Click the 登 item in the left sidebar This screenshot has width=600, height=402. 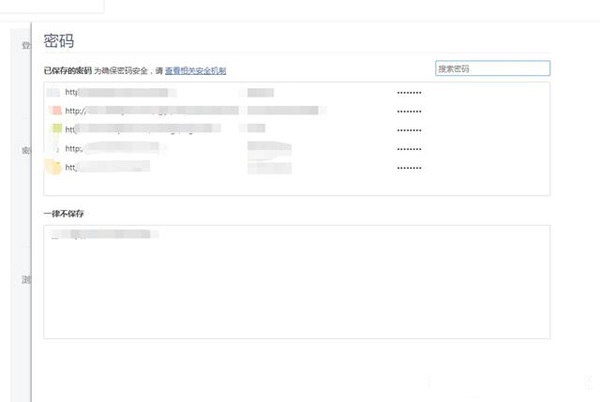click(x=26, y=45)
